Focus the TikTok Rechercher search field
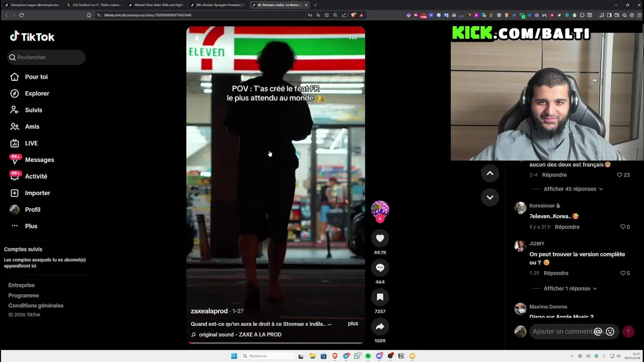The width and height of the screenshot is (644, 362). point(46,57)
